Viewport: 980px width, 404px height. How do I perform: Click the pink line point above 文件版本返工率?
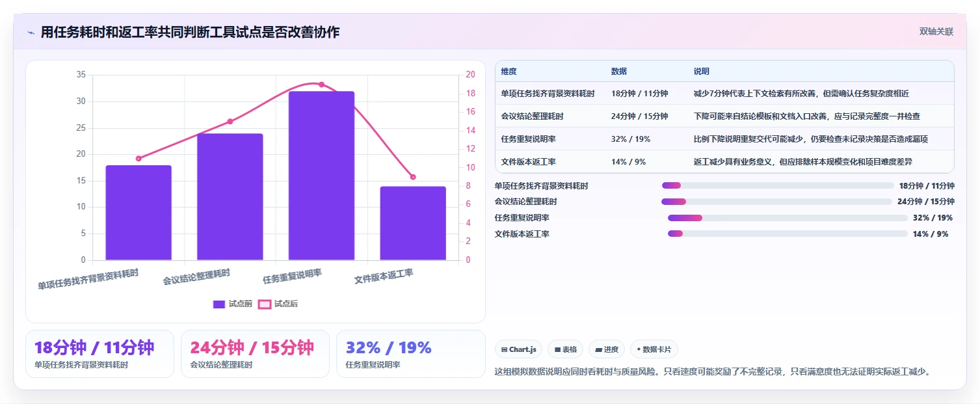(x=413, y=177)
